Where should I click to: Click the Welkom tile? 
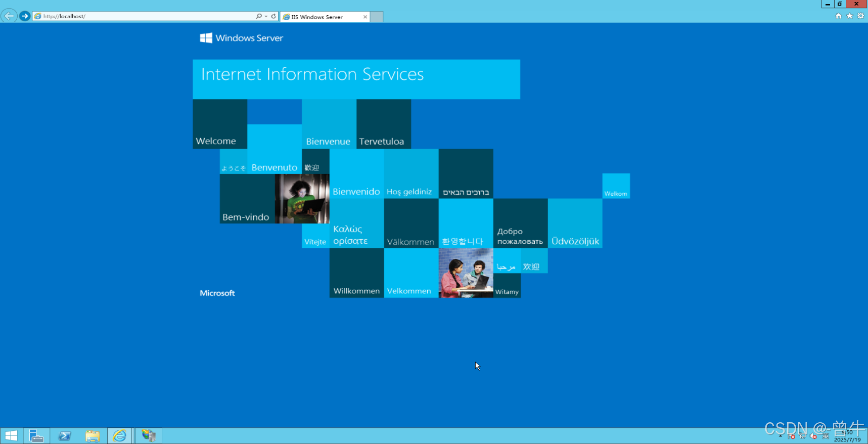pyautogui.click(x=616, y=186)
